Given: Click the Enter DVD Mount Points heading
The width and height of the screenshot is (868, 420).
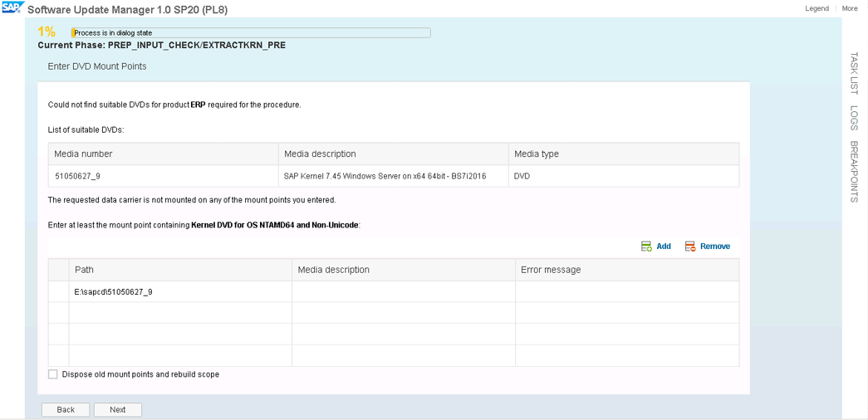Looking at the screenshot, I should (97, 66).
